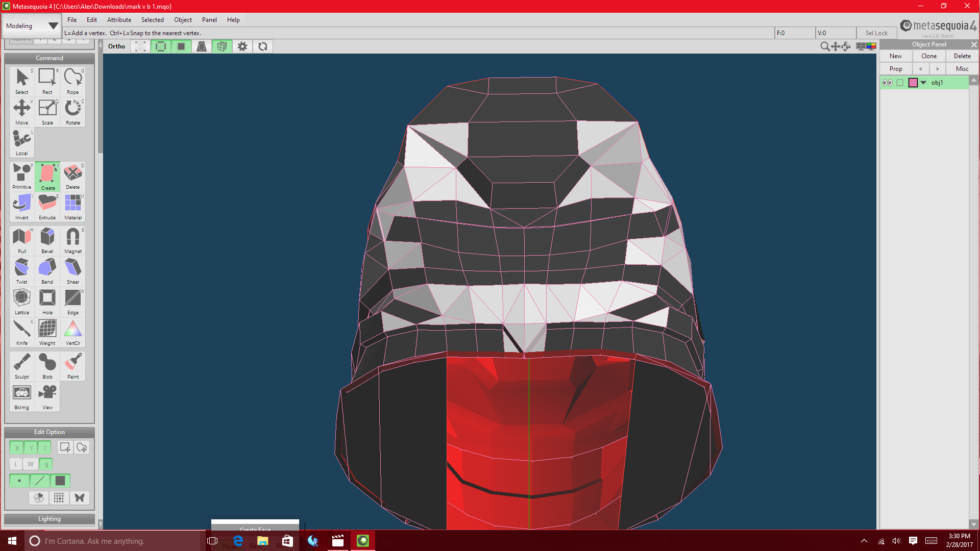Toggle S screen coordinate mode
The image size is (980, 551).
point(46,464)
